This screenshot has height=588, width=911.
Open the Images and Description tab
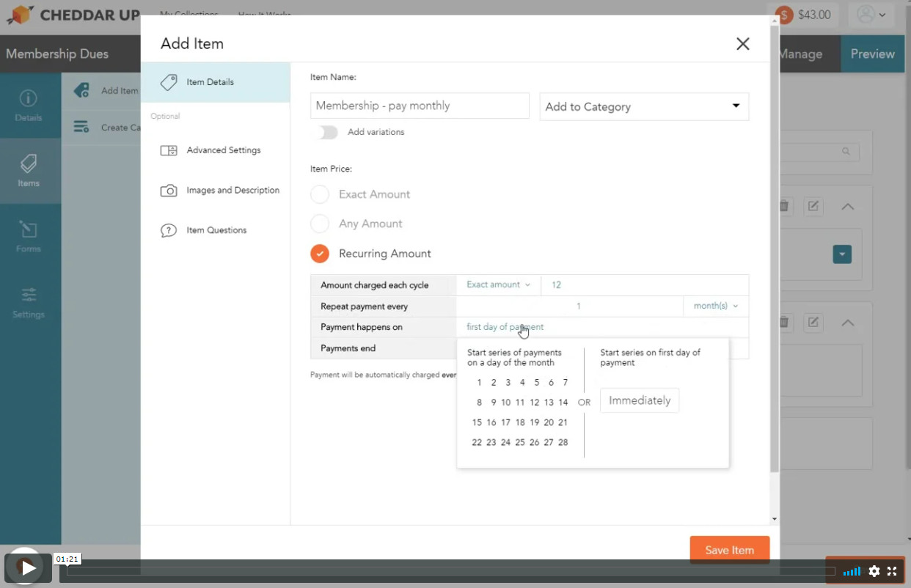point(233,191)
